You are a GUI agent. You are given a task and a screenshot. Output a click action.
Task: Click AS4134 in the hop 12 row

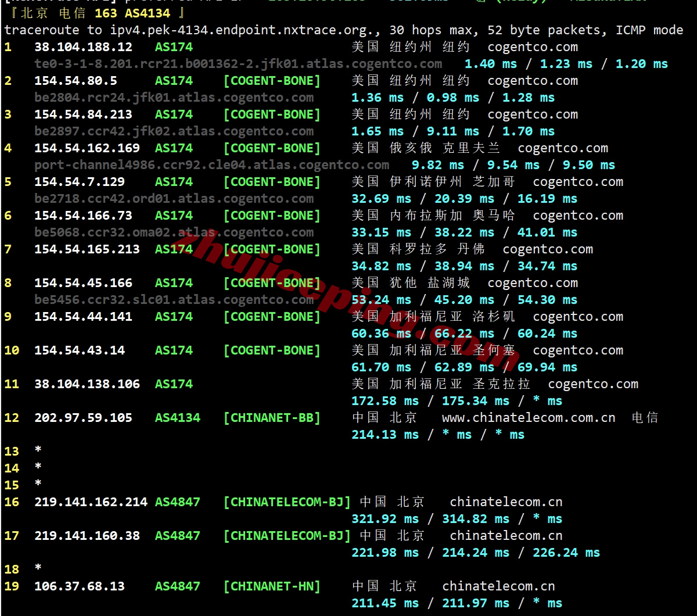pos(177,418)
